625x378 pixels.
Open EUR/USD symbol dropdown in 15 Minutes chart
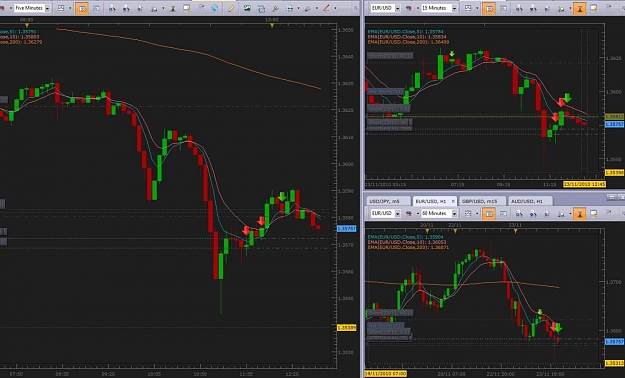click(397, 8)
